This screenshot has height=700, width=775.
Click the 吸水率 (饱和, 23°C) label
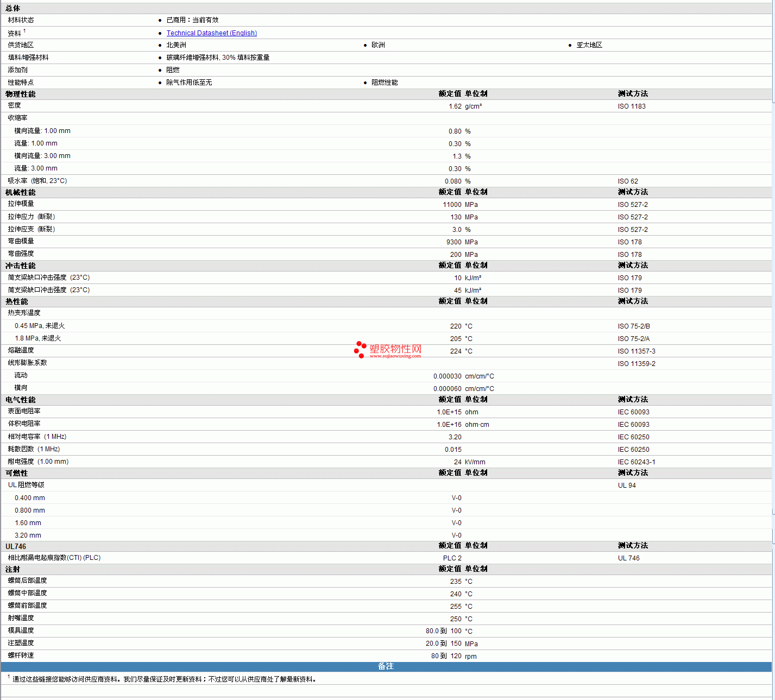click(37, 181)
